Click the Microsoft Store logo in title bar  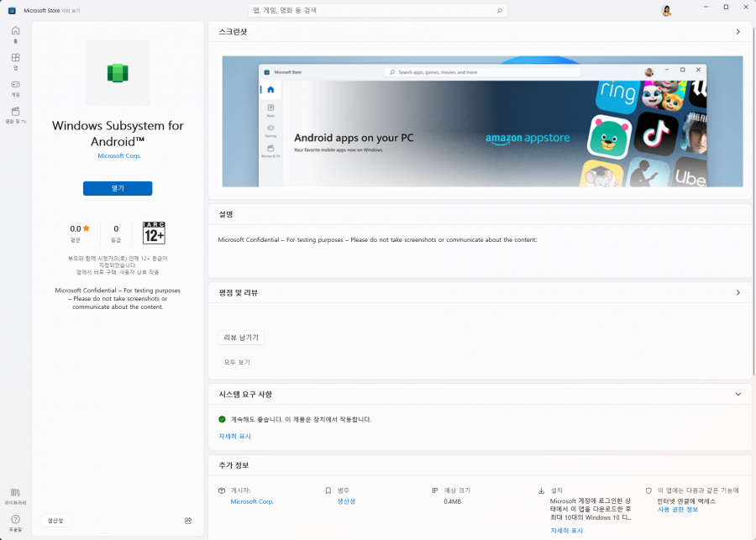[x=12, y=11]
